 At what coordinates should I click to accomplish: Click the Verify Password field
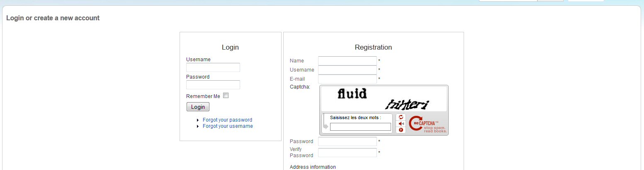348,153
